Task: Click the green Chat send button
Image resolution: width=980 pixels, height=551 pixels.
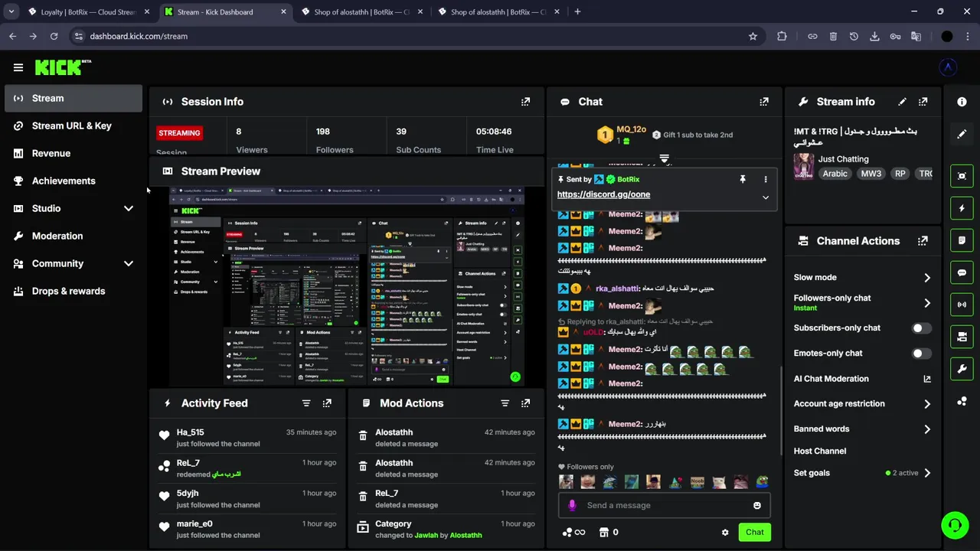Action: tap(754, 533)
